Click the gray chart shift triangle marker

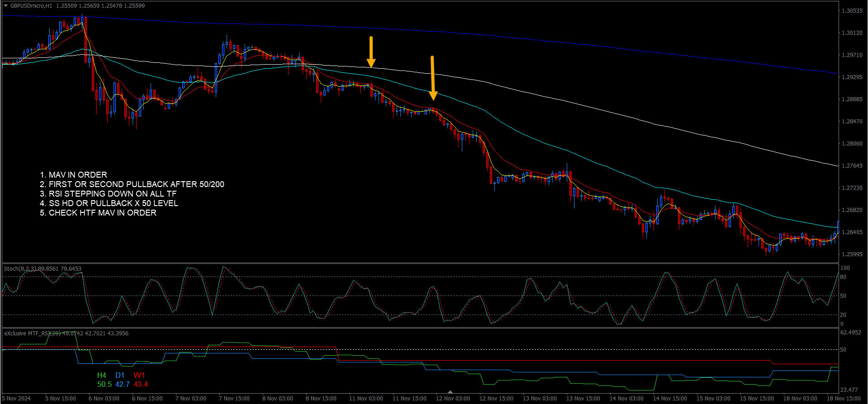pos(450,392)
